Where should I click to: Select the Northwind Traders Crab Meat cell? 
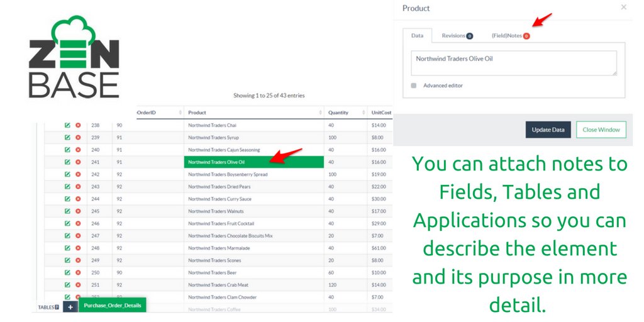[x=254, y=285]
